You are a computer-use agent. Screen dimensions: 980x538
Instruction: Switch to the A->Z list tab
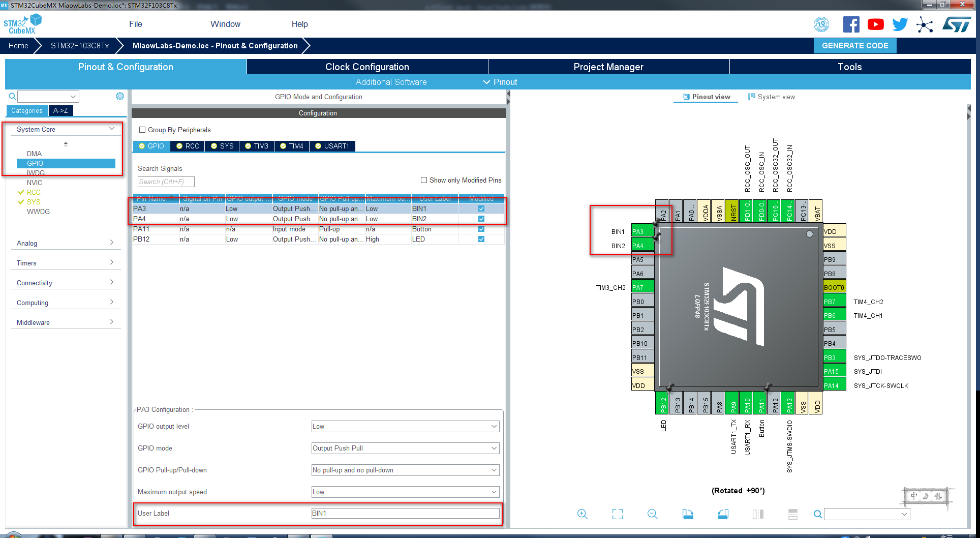[x=60, y=110]
